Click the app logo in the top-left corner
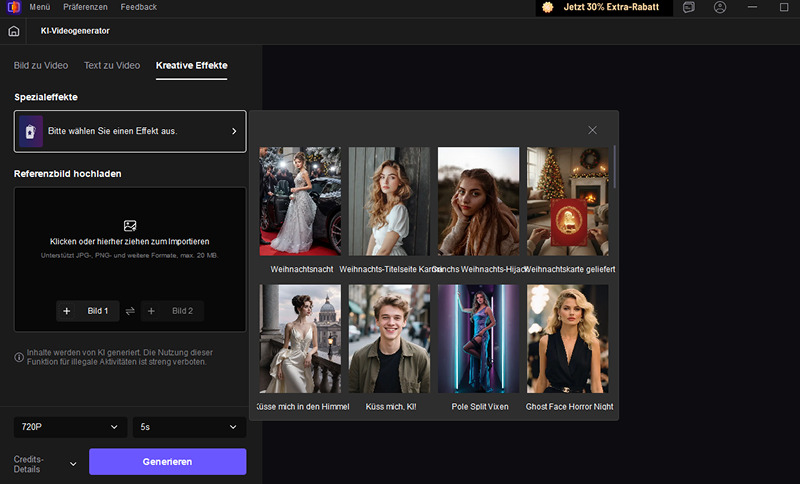Viewport: 800px width, 484px height. coord(11,7)
